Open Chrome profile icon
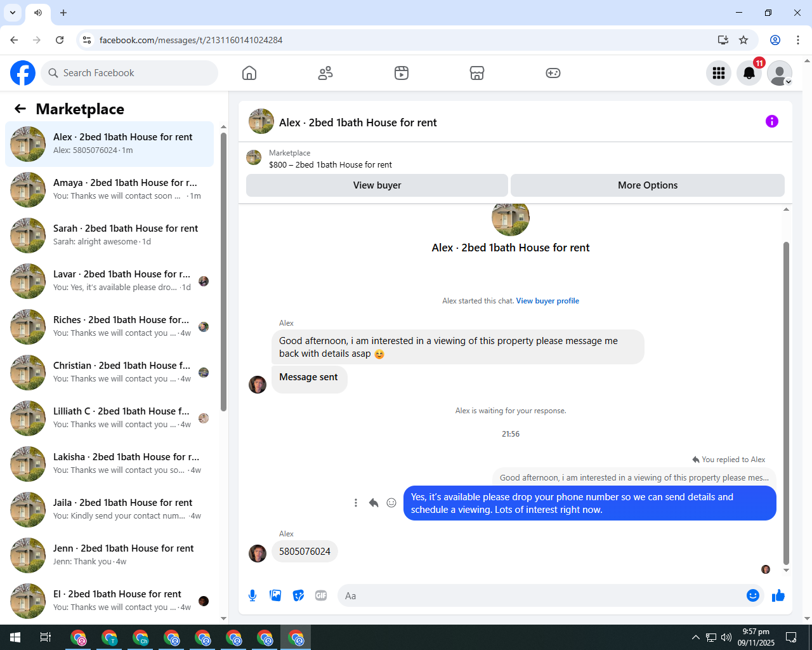Screen dimensions: 812x650 point(775,40)
